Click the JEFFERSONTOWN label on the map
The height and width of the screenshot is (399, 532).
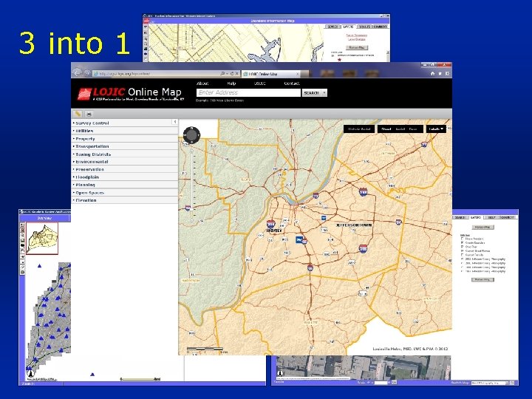(354, 225)
